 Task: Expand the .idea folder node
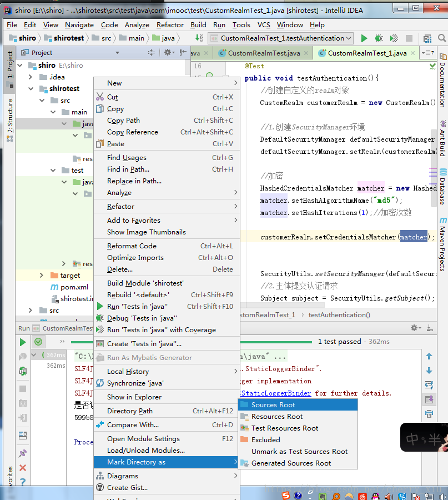(31, 77)
